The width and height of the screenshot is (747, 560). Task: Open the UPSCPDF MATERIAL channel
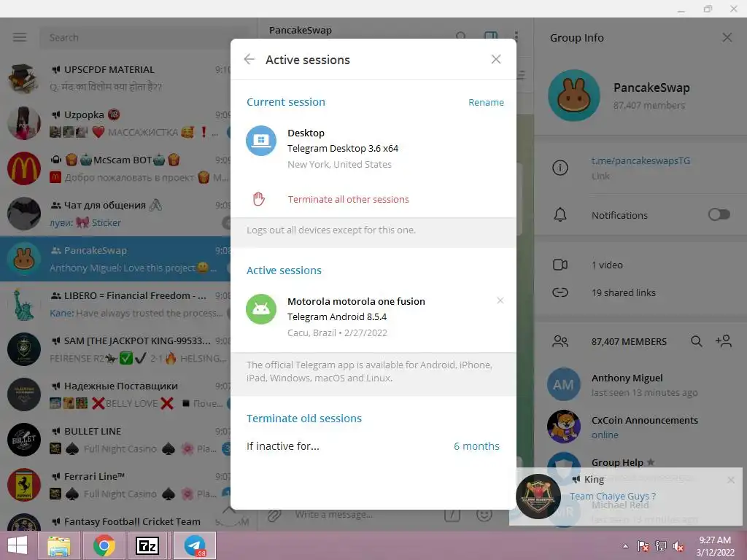click(x=115, y=78)
